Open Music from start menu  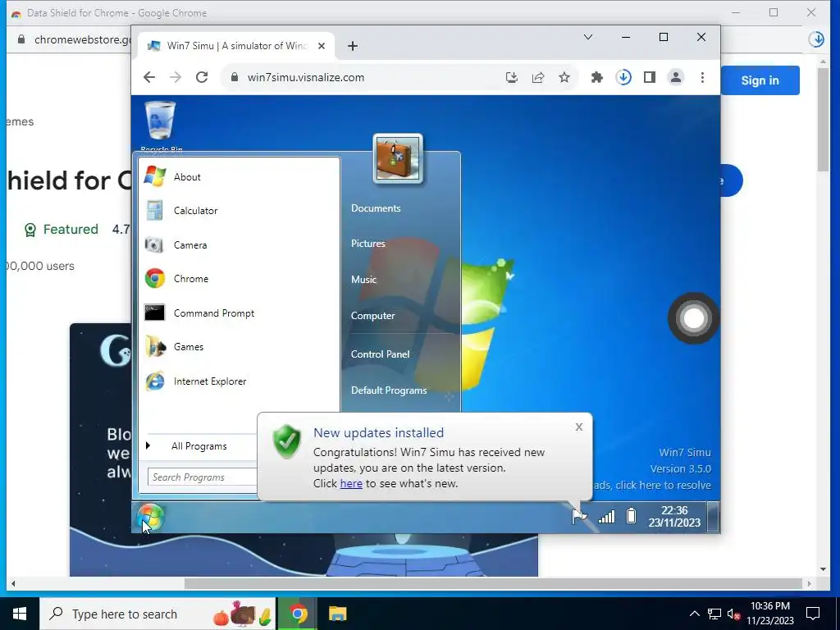point(363,280)
